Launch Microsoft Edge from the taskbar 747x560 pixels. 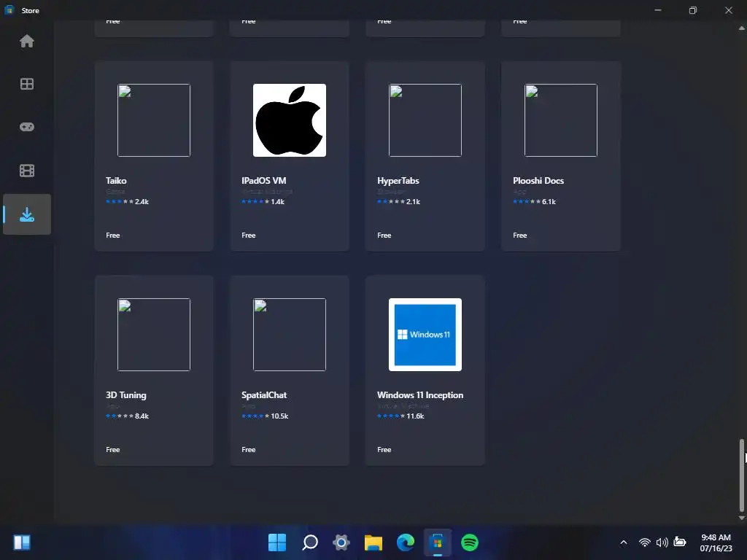coord(406,542)
